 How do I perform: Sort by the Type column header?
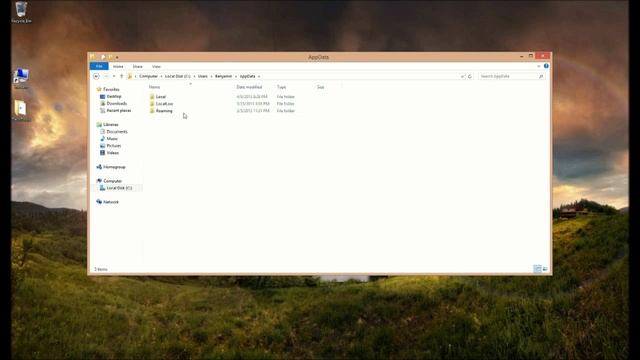point(282,87)
